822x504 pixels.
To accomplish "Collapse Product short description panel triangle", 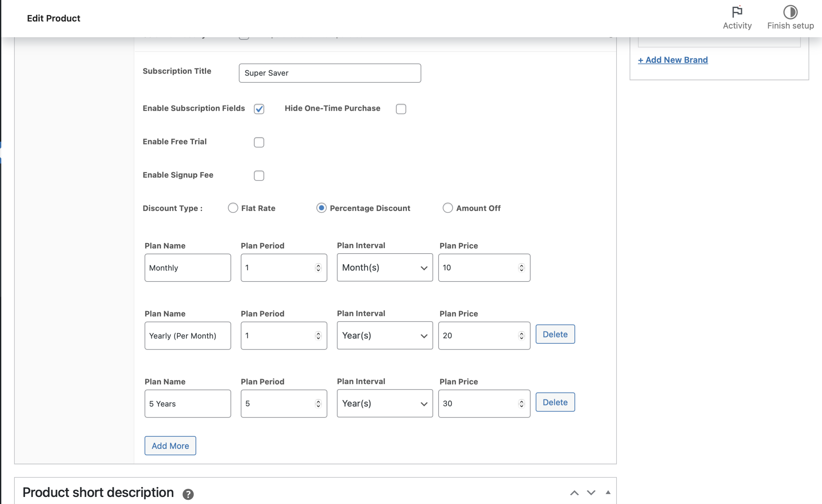I will (608, 492).
